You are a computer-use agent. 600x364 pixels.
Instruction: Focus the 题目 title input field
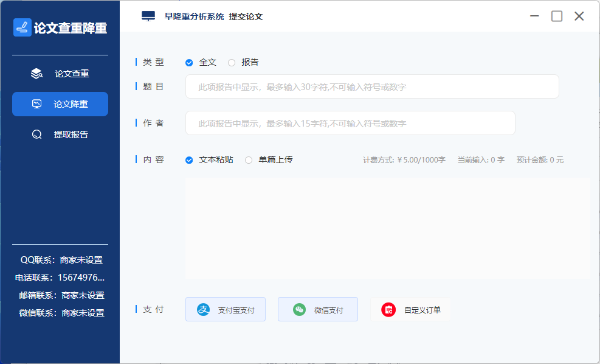point(372,87)
